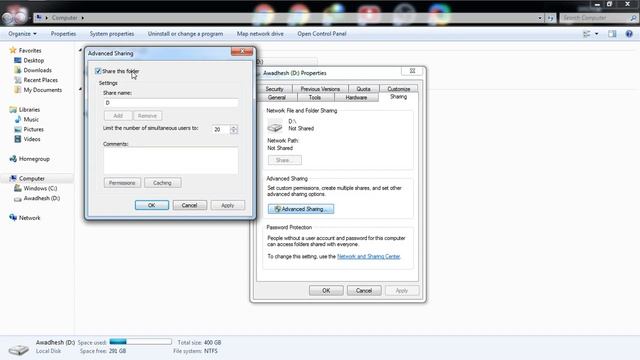The image size is (640, 360).
Task: Open Downloads in the Favorites list
Action: [x=37, y=70]
